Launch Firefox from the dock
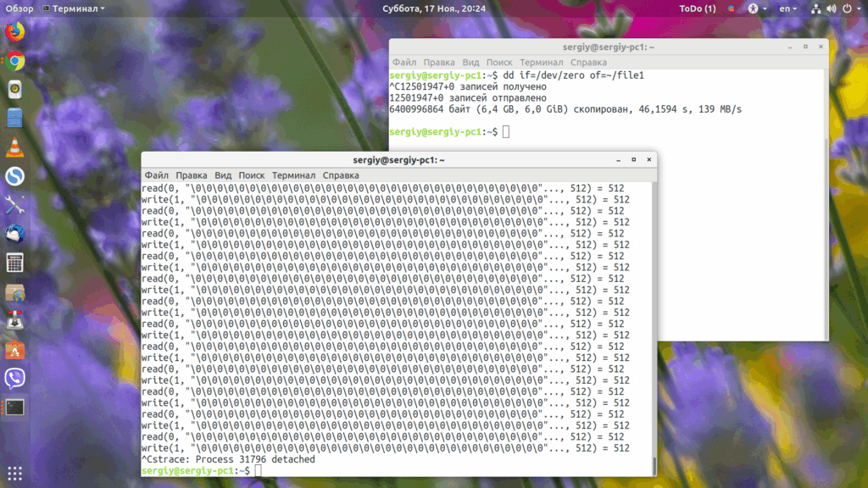Image resolution: width=868 pixels, height=488 pixels. pos(15,31)
